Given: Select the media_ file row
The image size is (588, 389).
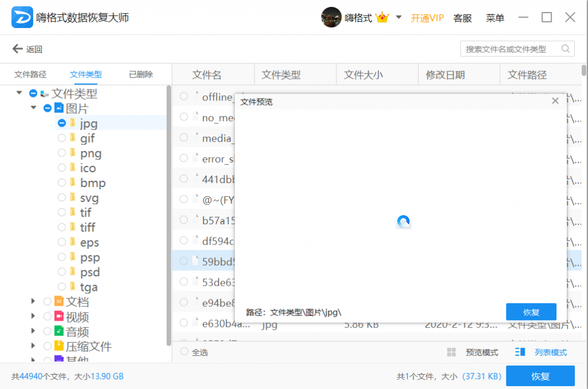Looking at the screenshot, I should click(x=204, y=138).
